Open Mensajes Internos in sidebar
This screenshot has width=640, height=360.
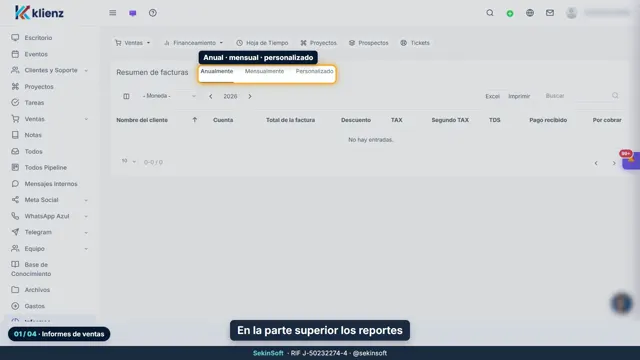[x=51, y=184]
